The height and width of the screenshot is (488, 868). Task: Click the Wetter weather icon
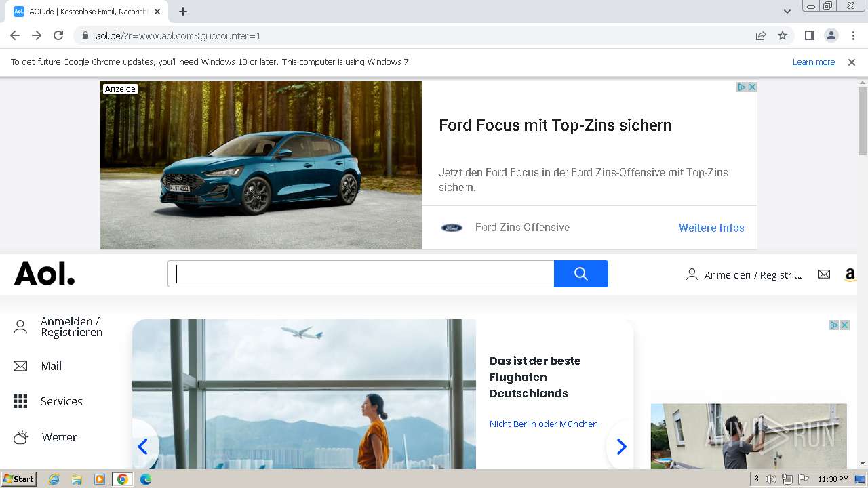click(21, 437)
